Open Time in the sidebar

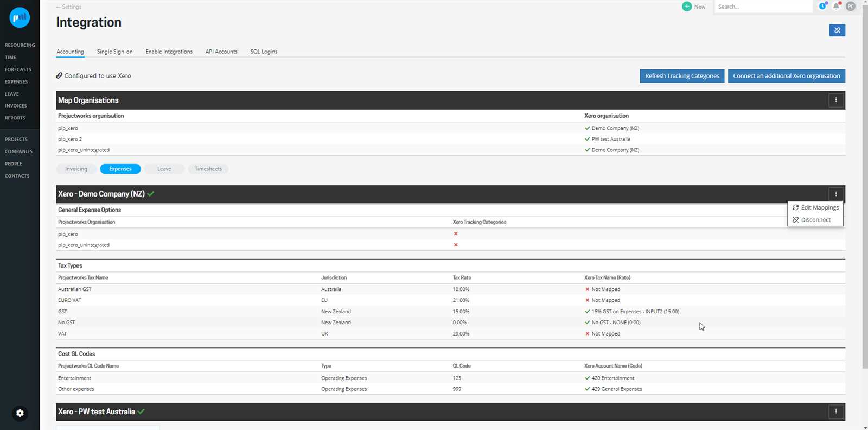pos(10,57)
